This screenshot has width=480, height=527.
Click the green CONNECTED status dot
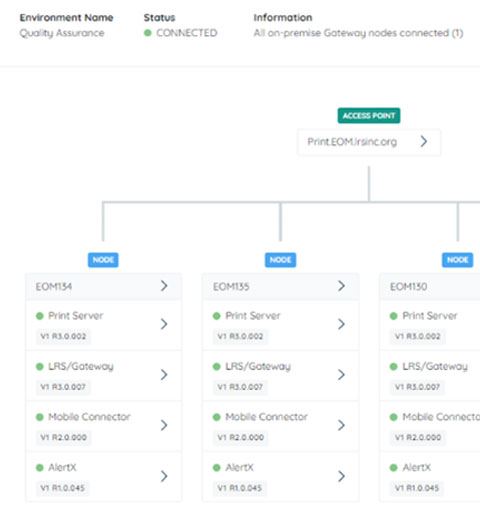[x=148, y=33]
